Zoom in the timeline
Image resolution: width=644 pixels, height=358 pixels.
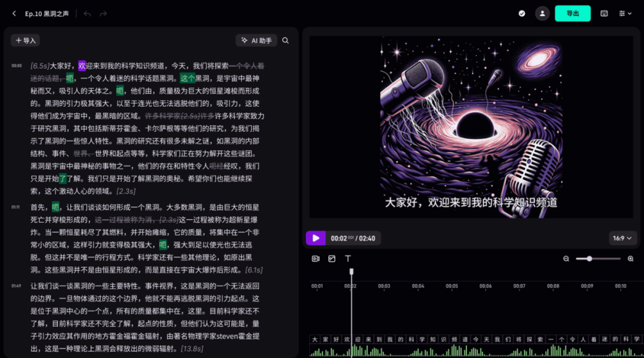point(630,259)
